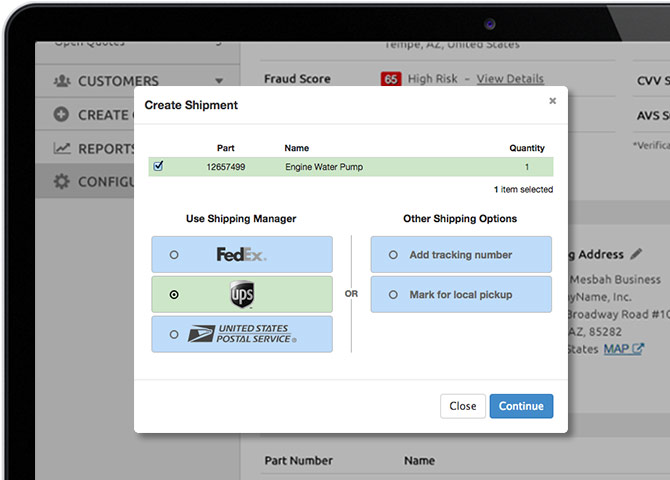The width and height of the screenshot is (670, 480).
Task: Click the High Risk label
Action: (432, 79)
